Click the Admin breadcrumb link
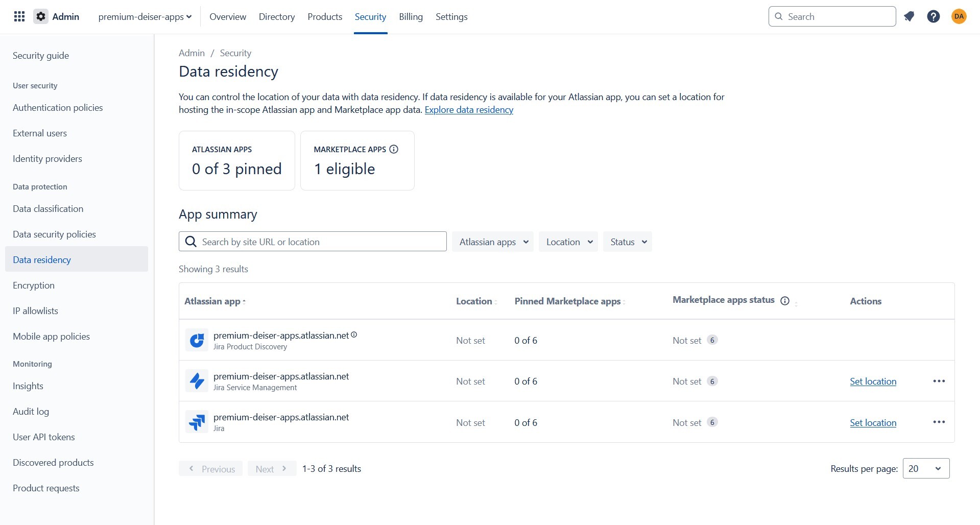 pos(192,53)
